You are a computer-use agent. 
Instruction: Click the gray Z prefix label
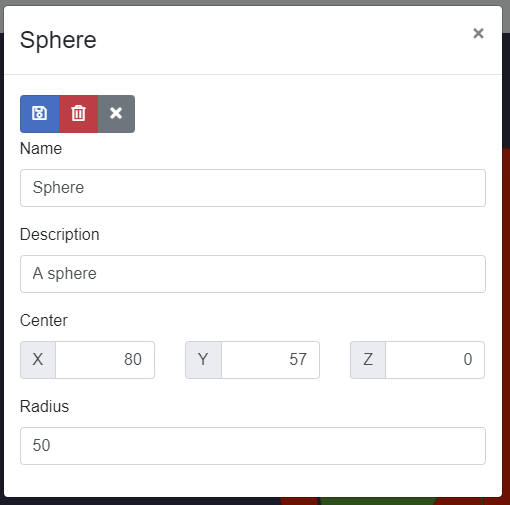click(x=368, y=360)
